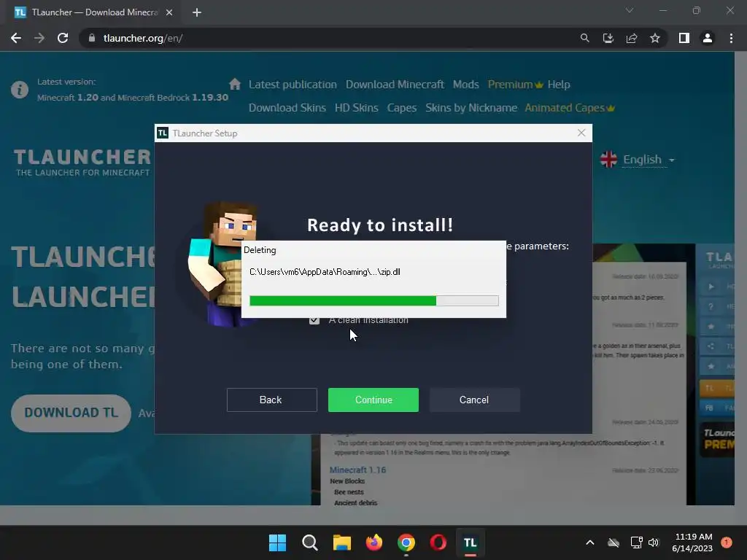The width and height of the screenshot is (747, 560).
Task: Click the site lock icon
Action: coord(92,38)
